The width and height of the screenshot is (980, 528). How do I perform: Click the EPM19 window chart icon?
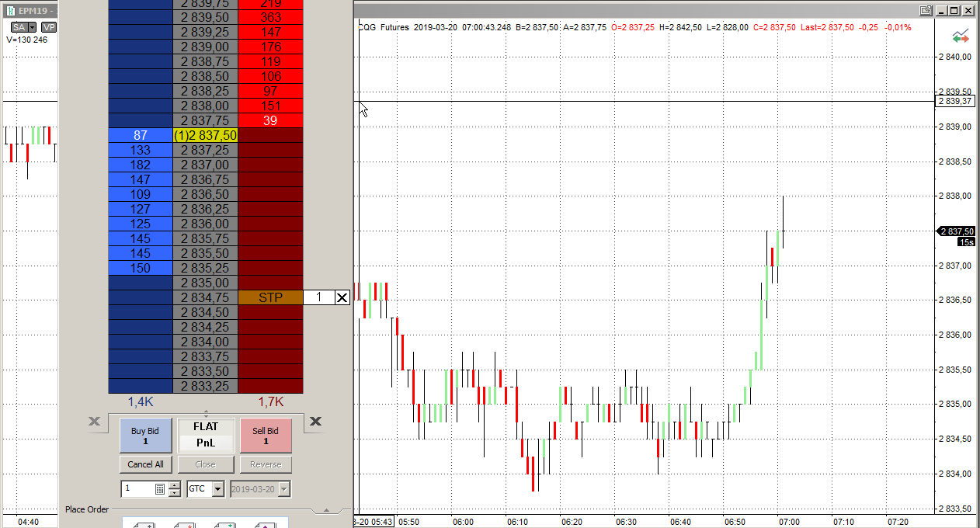[x=10, y=11]
